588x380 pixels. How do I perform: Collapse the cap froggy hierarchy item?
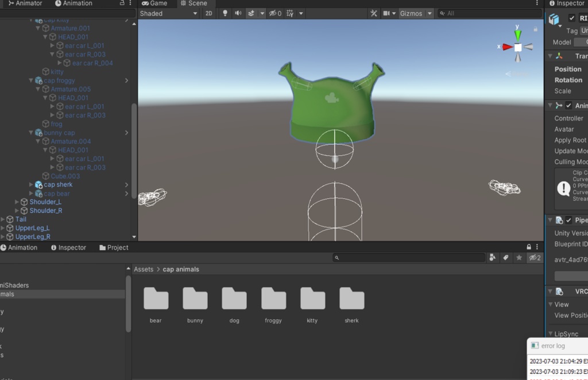pyautogui.click(x=31, y=80)
